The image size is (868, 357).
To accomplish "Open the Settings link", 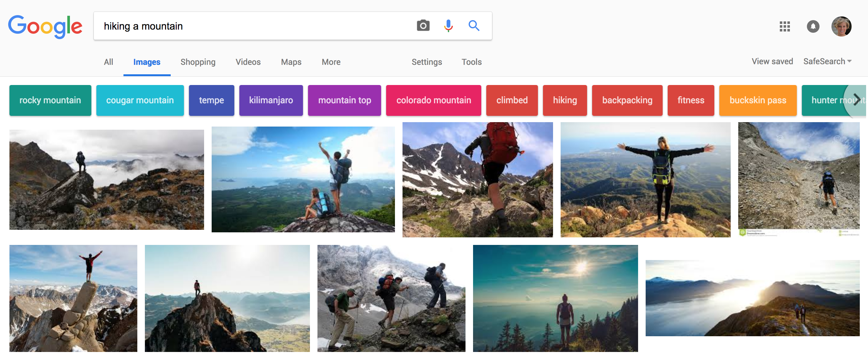I will click(x=426, y=62).
